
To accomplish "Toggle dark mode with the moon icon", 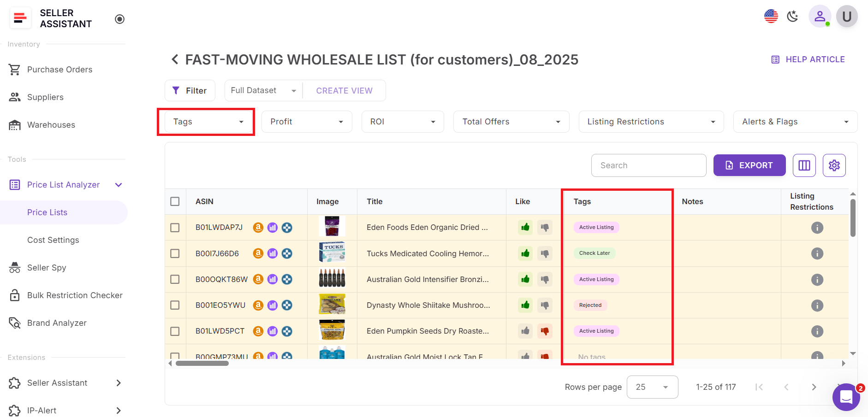I will [x=792, y=16].
